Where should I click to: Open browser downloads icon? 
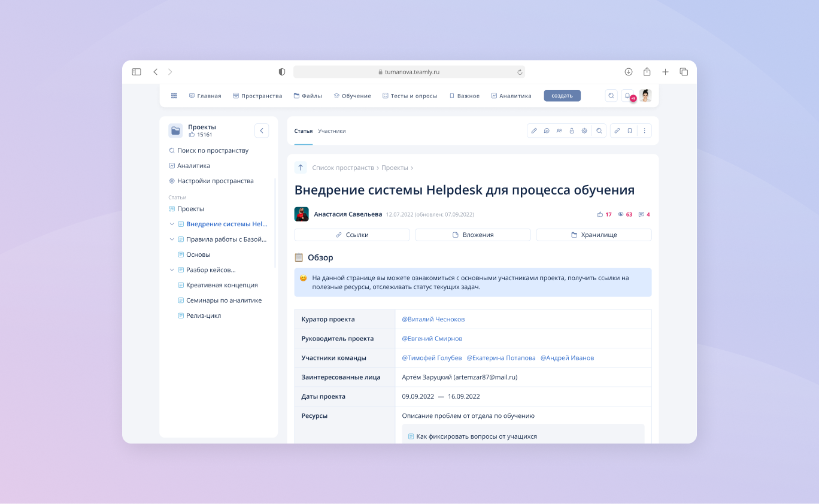(x=629, y=72)
